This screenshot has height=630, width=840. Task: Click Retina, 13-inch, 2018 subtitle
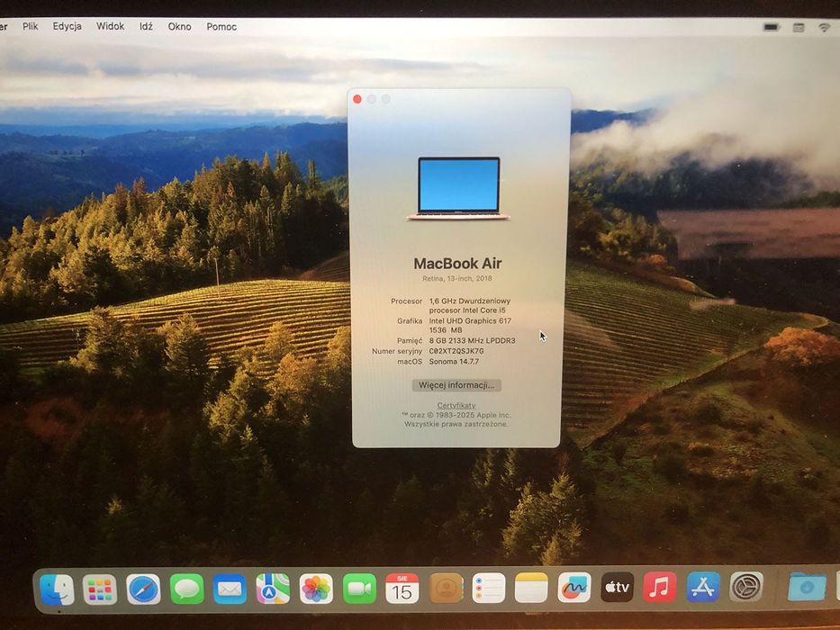[x=457, y=279]
